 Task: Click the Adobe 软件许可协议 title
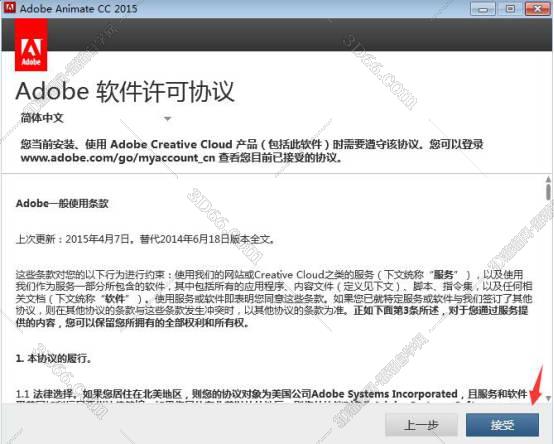(x=125, y=92)
